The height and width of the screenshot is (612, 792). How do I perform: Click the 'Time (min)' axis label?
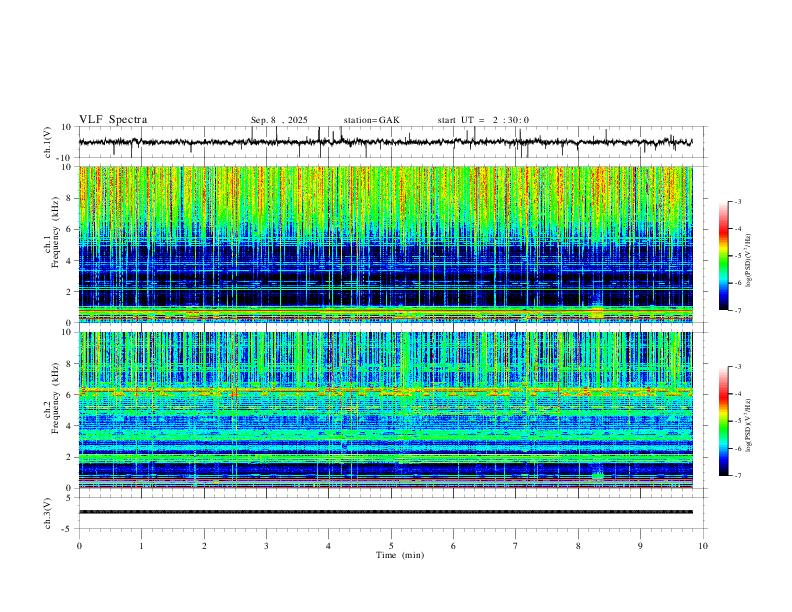point(400,555)
